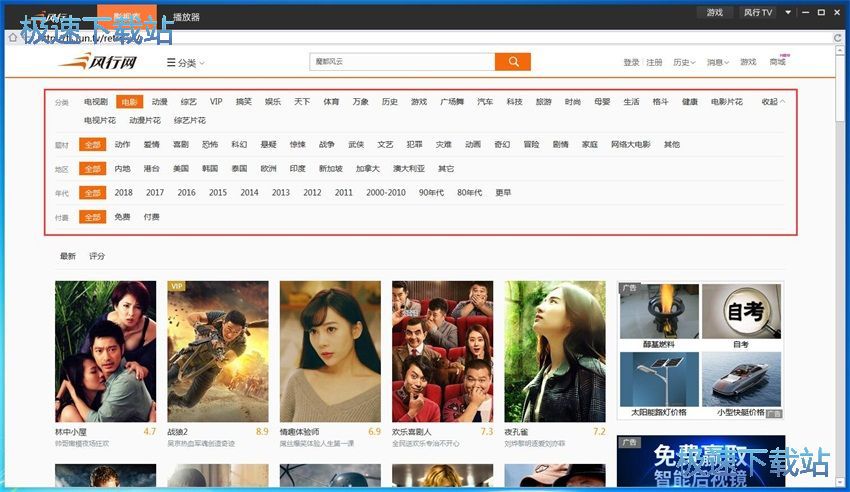Select the 综艺片花 category
Image resolution: width=850 pixels, height=492 pixels.
190,120
